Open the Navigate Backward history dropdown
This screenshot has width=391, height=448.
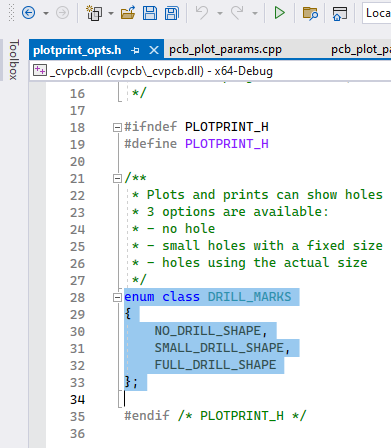[x=46, y=13]
